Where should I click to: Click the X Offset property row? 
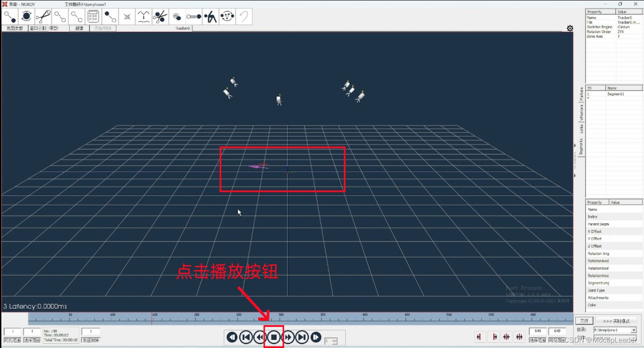614,232
